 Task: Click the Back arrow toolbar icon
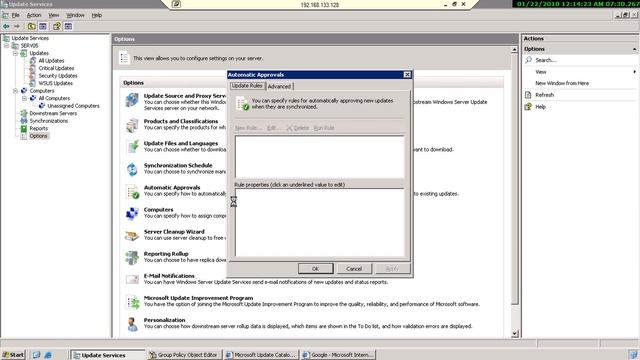tap(6, 27)
